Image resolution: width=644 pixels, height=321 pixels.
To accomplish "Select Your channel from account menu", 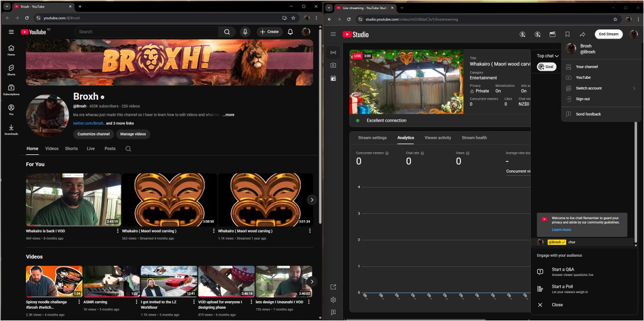I will (601, 67).
